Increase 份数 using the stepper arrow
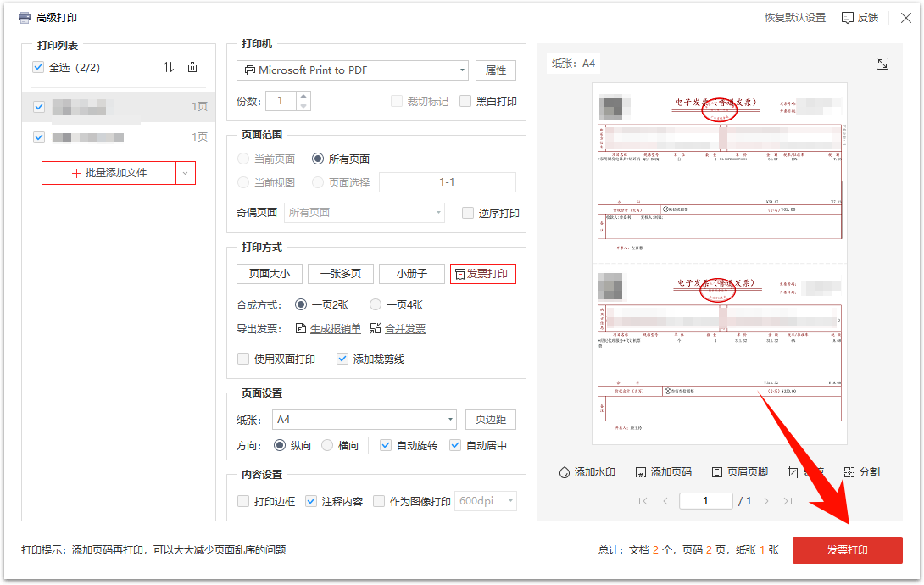 (302, 95)
